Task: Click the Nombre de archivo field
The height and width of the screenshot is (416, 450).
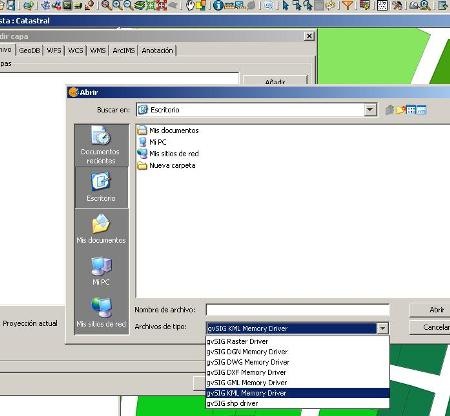Action: pyautogui.click(x=297, y=310)
